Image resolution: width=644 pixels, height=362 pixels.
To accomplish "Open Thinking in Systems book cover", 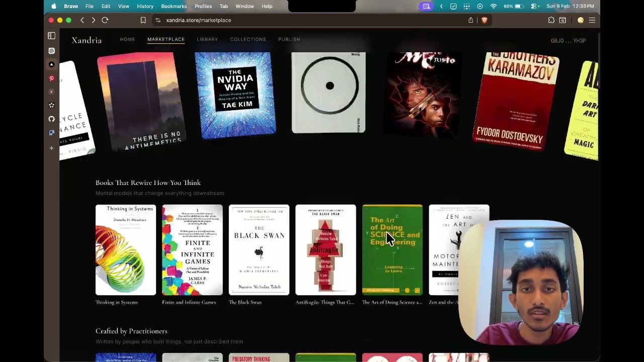I will [x=126, y=250].
